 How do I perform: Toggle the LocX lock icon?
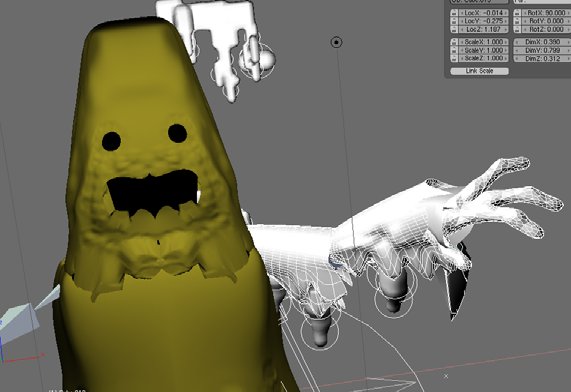click(454, 13)
